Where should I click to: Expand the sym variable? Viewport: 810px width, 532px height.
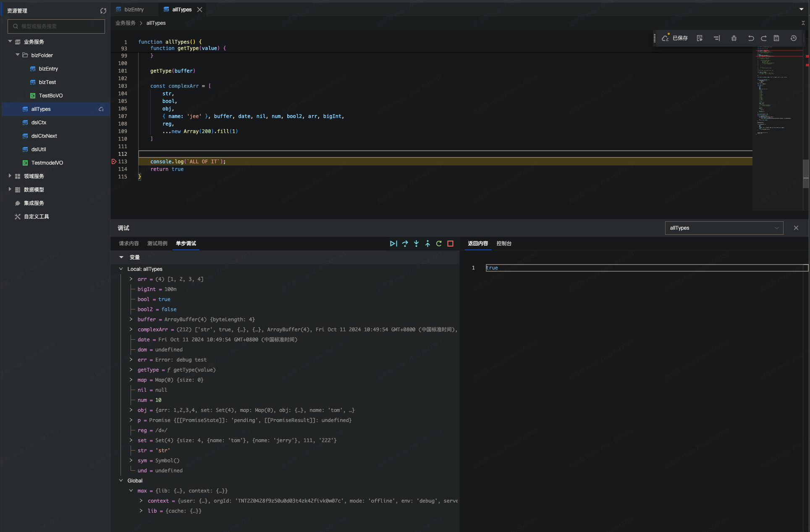(x=131, y=461)
